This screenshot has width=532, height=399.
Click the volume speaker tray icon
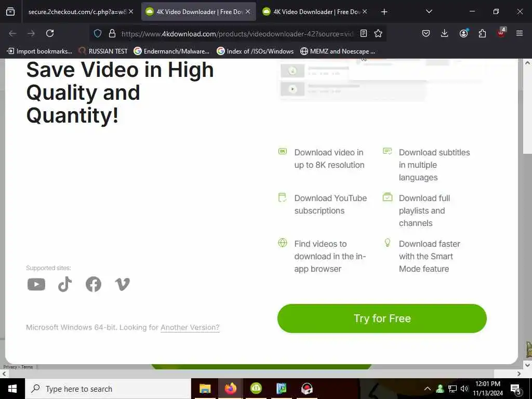(464, 389)
